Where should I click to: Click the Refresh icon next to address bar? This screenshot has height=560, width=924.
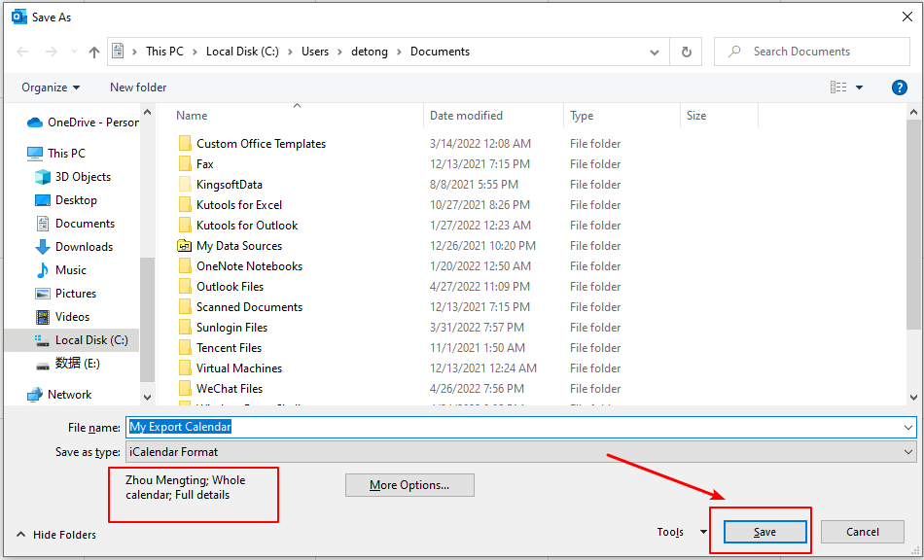coord(687,52)
